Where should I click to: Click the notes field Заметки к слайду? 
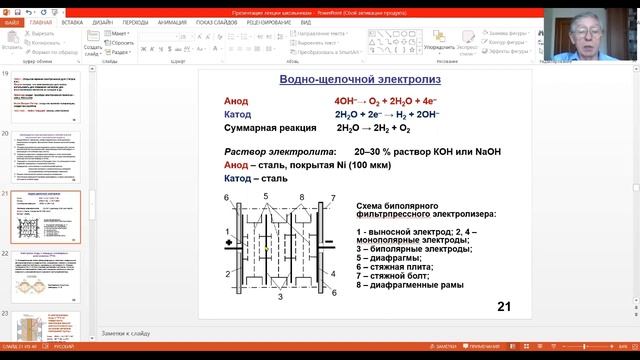[126, 333]
